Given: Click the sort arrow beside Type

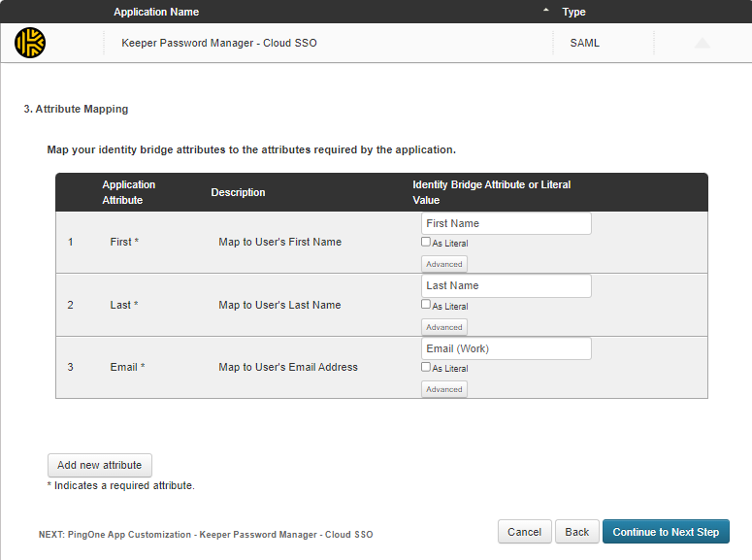Looking at the screenshot, I should [x=545, y=11].
